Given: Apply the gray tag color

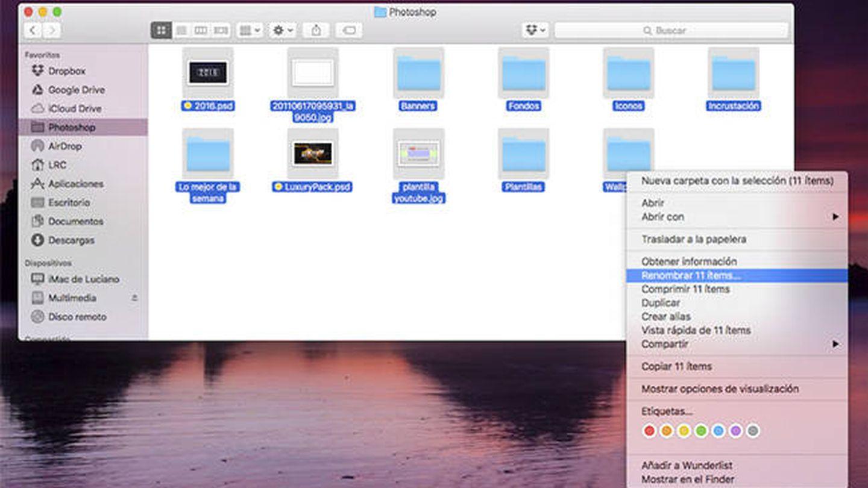Looking at the screenshot, I should pos(752,431).
